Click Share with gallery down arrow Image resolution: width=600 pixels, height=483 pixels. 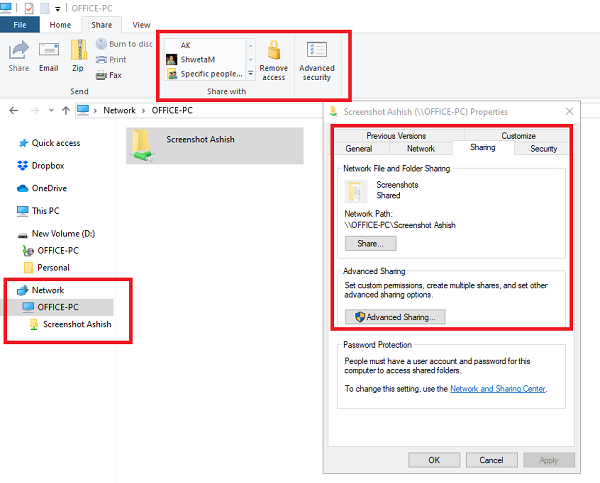pyautogui.click(x=251, y=59)
